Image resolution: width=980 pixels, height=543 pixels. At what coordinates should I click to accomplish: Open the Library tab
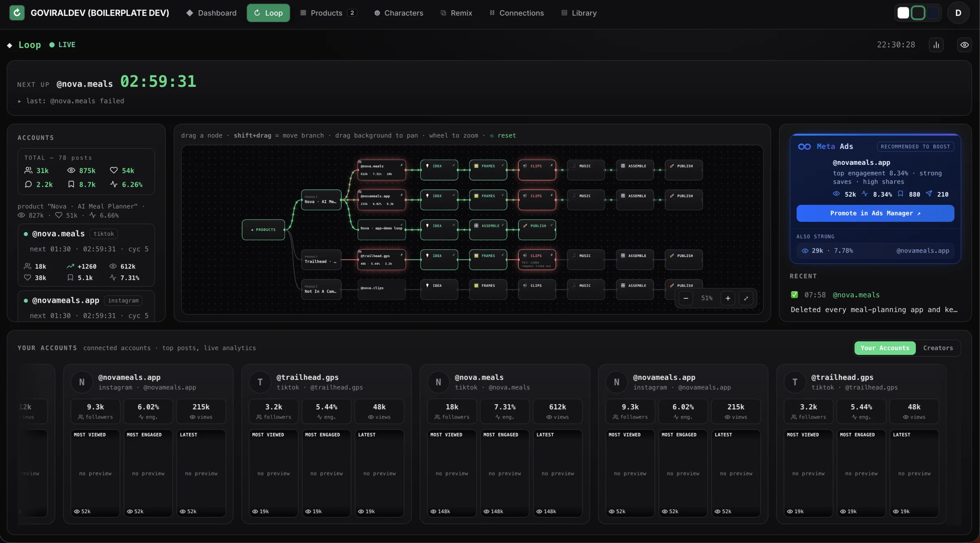[x=579, y=13]
